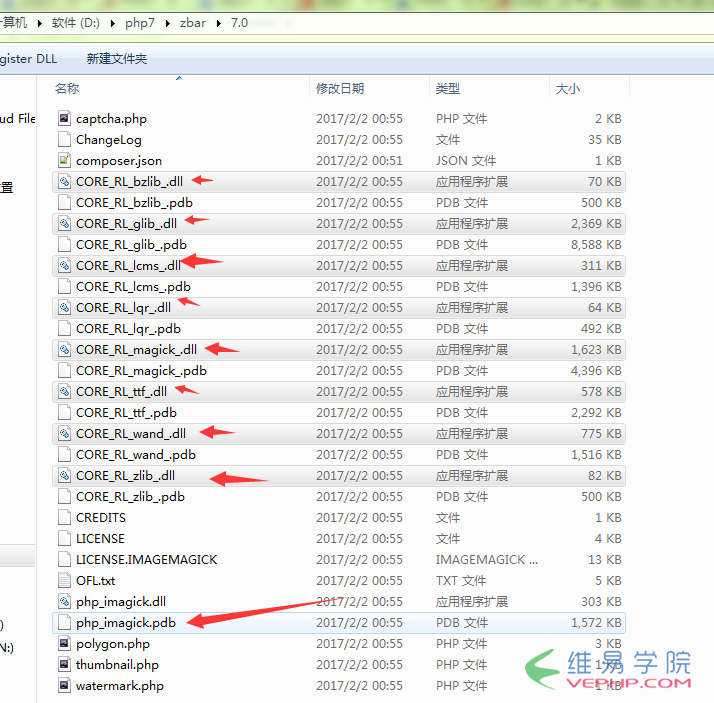Image resolution: width=714 pixels, height=703 pixels.
Task: Expand breadcrumb arrow after php7
Action: click(168, 23)
